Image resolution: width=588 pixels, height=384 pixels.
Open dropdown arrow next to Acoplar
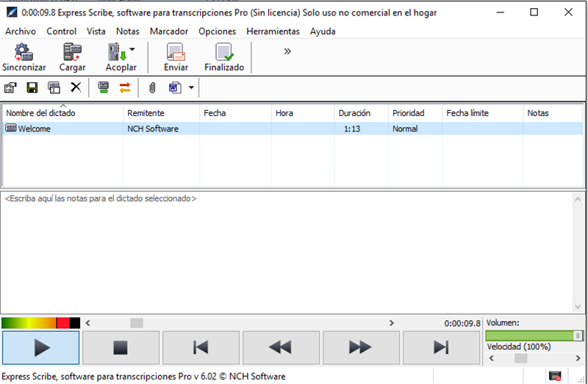[132, 50]
